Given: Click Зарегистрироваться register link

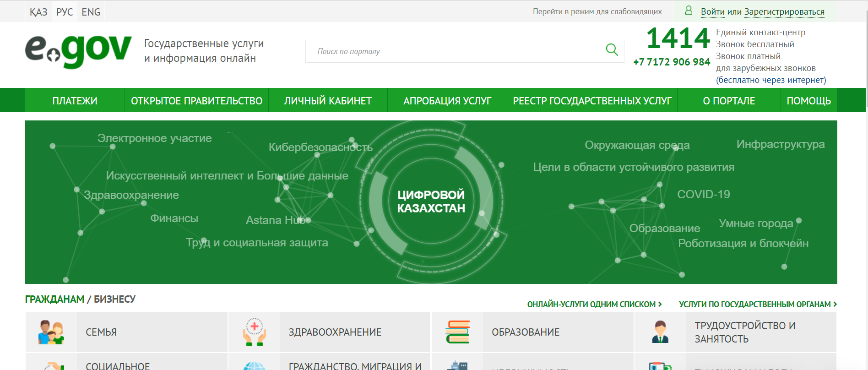Looking at the screenshot, I should tap(784, 11).
